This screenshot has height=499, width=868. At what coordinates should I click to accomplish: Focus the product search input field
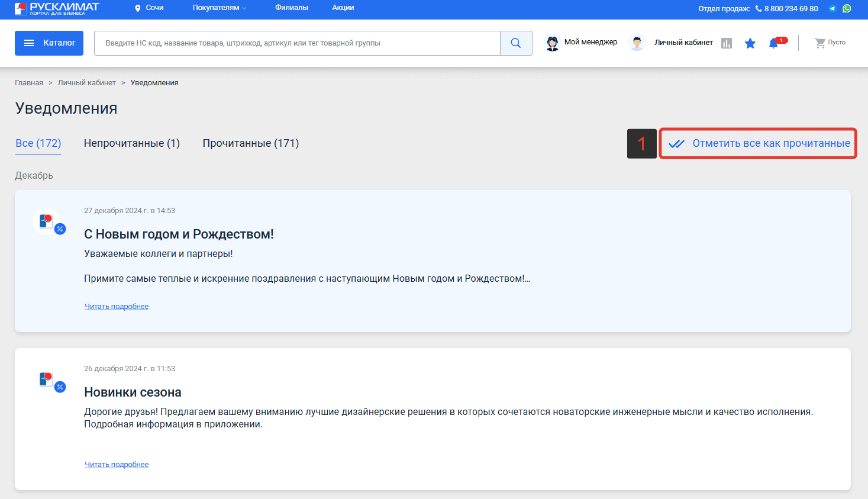click(297, 43)
